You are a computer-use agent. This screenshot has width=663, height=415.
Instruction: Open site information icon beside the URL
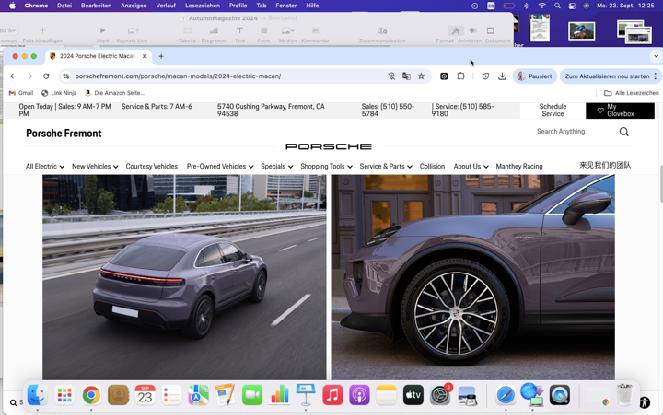pyautogui.click(x=66, y=76)
